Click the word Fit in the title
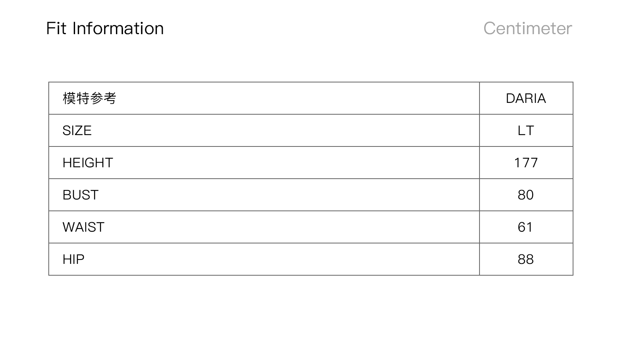 [x=56, y=29]
